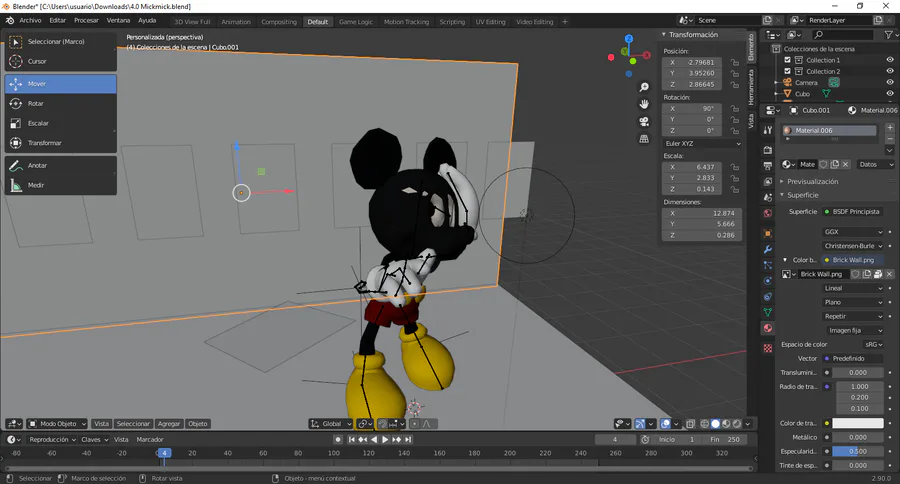Click the Posición Y value field
The width and height of the screenshot is (900, 484).
click(698, 73)
